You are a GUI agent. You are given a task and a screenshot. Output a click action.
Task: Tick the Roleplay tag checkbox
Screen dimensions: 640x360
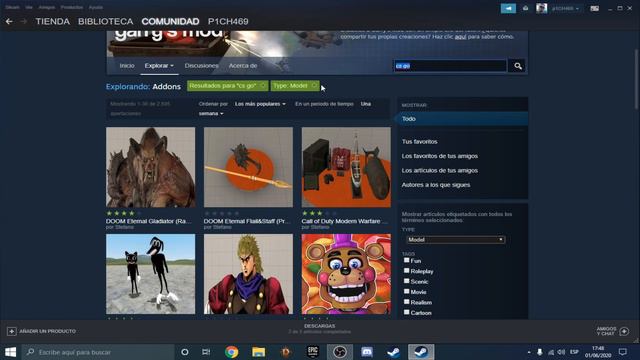[407, 271]
